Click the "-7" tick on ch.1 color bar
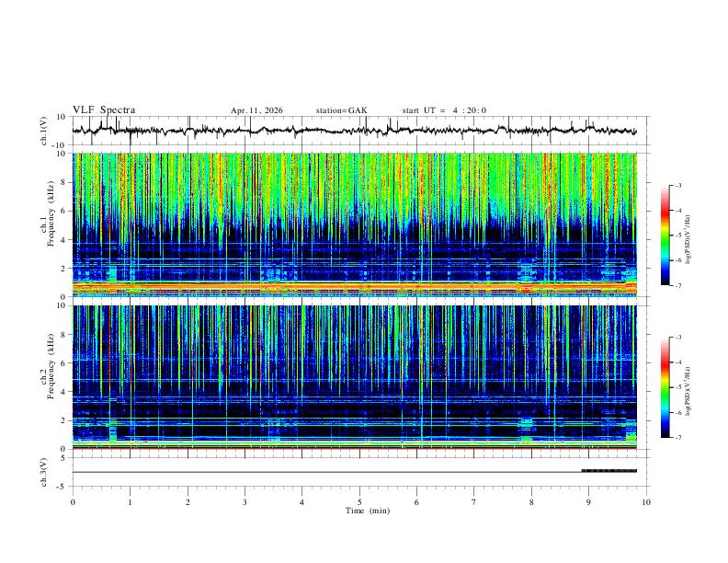Screen dimensions: 728x563 (x=677, y=286)
